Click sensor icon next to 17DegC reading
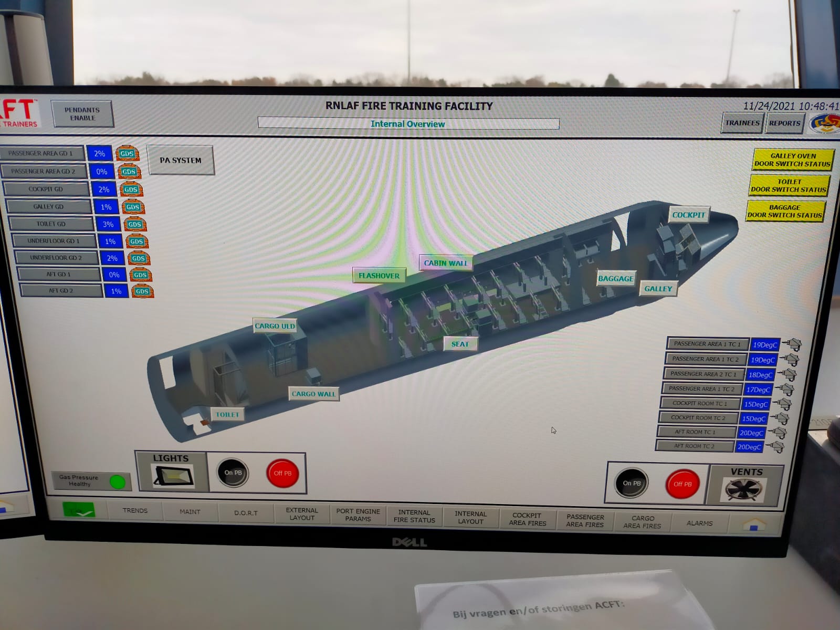 coord(784,389)
